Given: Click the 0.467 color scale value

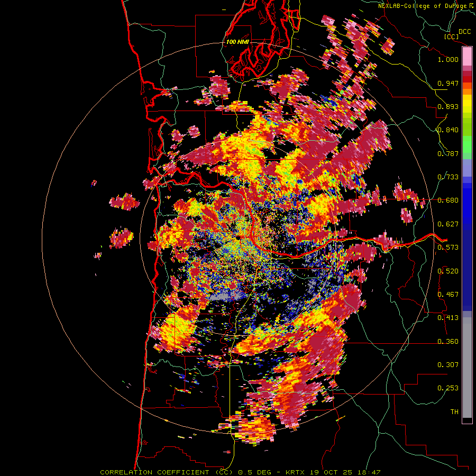Looking at the screenshot, I should coord(448,294).
